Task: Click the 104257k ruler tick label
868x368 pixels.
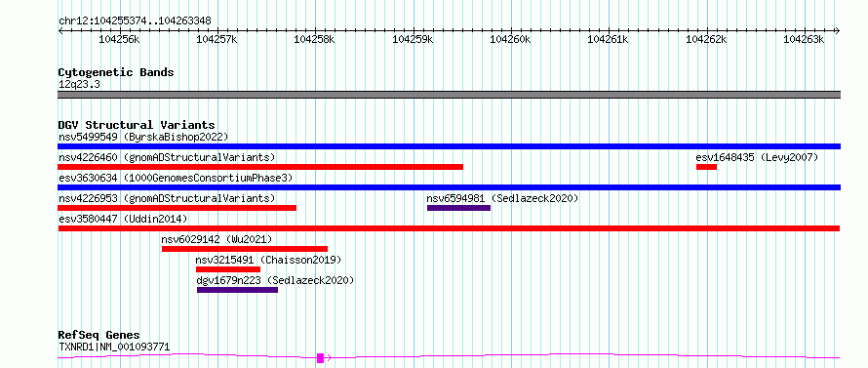Action: click(217, 39)
